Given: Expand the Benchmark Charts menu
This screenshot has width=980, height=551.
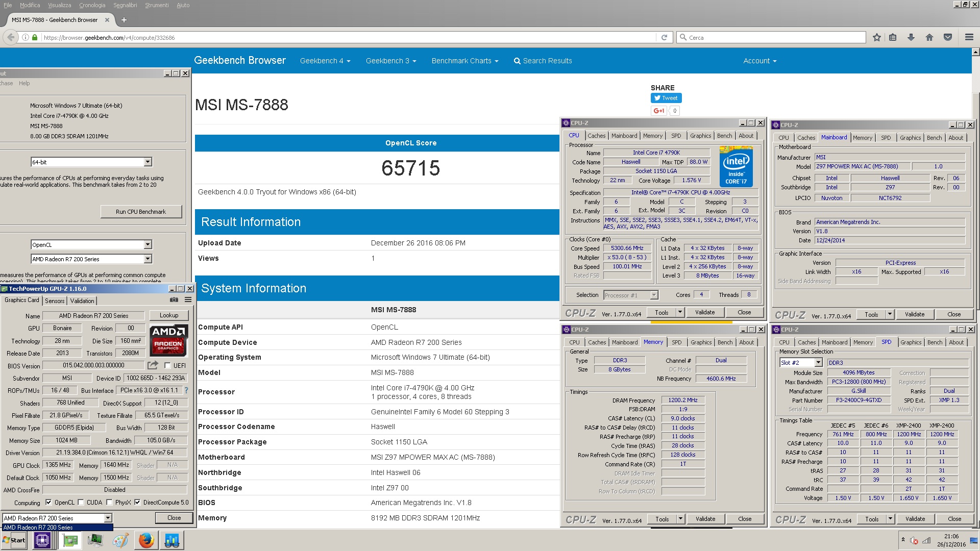Looking at the screenshot, I should point(465,61).
